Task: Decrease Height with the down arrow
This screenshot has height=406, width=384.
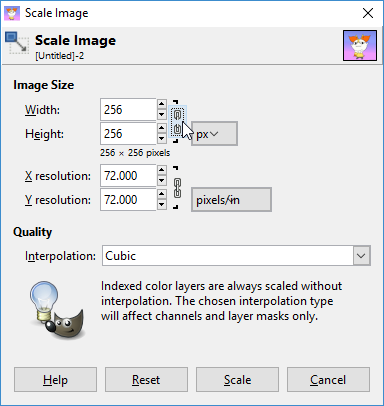Action: 162,138
